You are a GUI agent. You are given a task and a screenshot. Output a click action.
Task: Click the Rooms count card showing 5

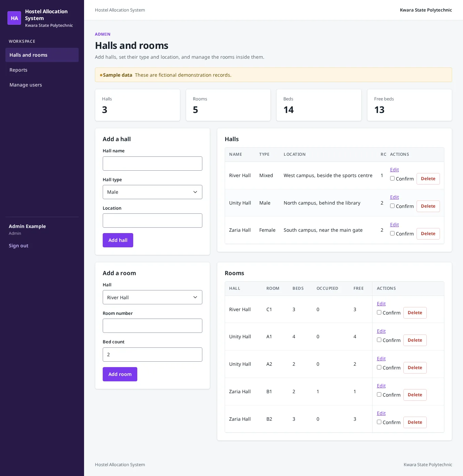pyautogui.click(x=228, y=105)
